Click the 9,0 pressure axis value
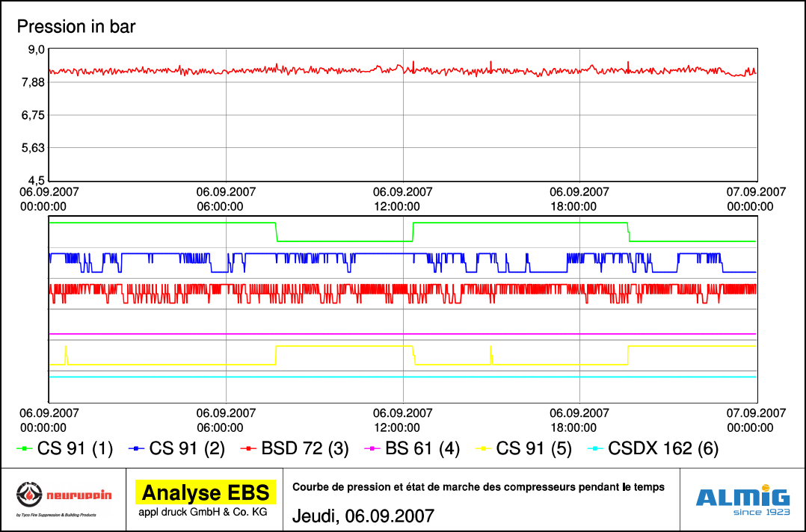806x532 pixels. click(x=37, y=50)
